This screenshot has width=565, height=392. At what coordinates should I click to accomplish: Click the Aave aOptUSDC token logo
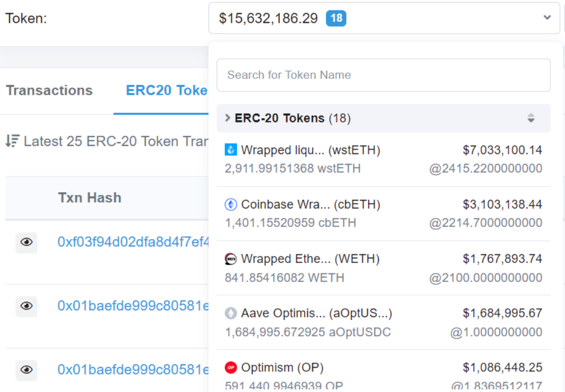click(231, 313)
